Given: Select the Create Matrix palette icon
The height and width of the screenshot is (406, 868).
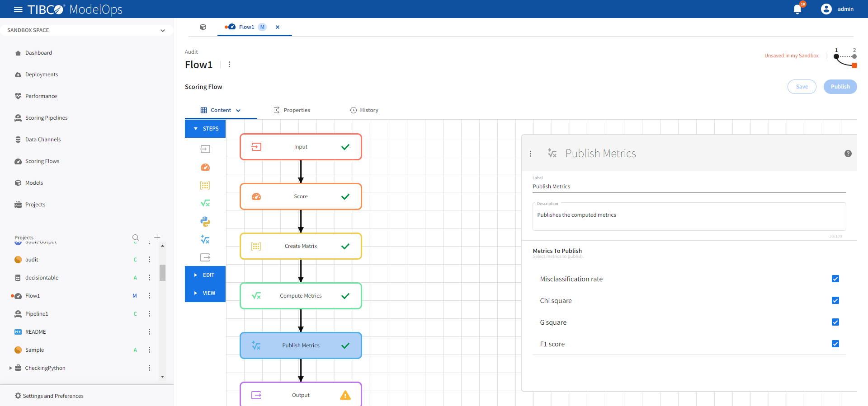Looking at the screenshot, I should pos(205,185).
